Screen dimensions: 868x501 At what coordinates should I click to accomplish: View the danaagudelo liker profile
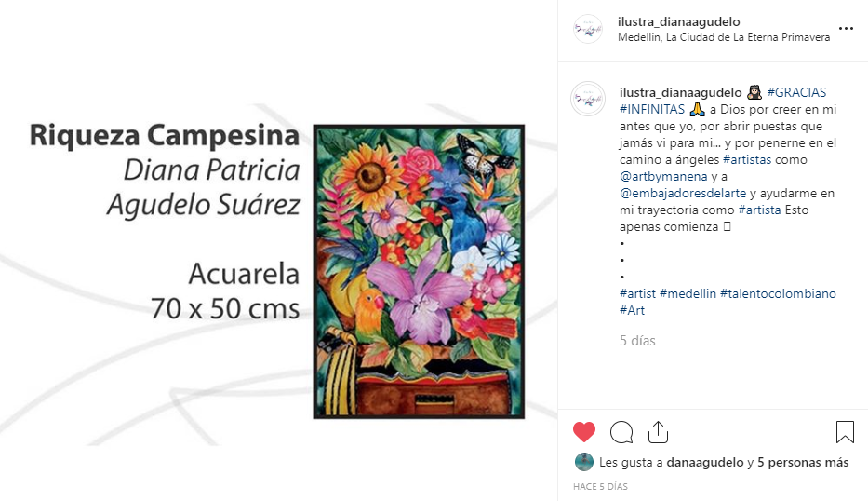(704, 462)
